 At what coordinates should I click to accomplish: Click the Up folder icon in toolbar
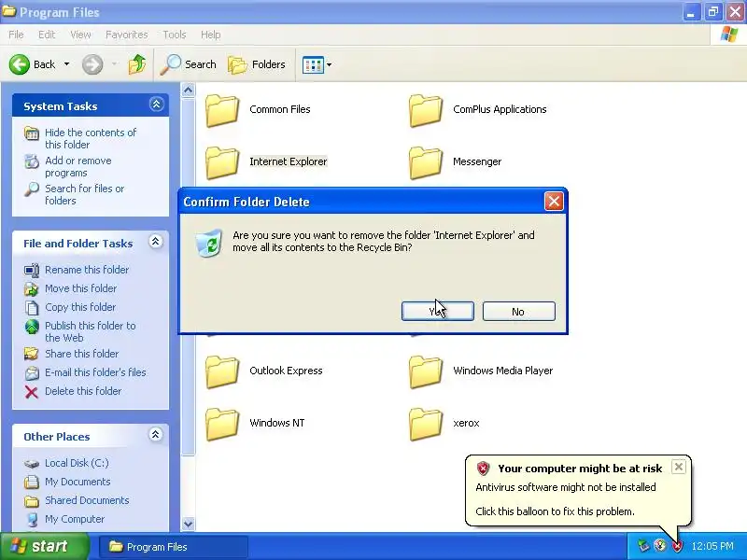137,64
